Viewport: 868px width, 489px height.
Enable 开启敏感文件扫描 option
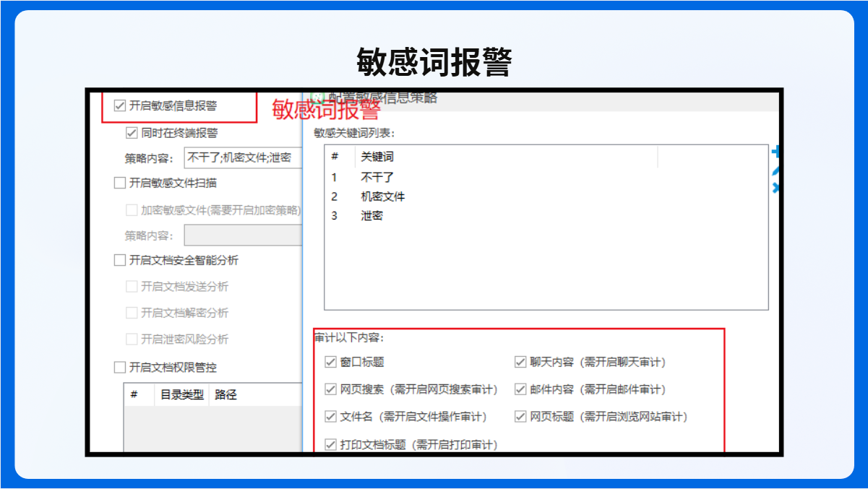click(120, 183)
